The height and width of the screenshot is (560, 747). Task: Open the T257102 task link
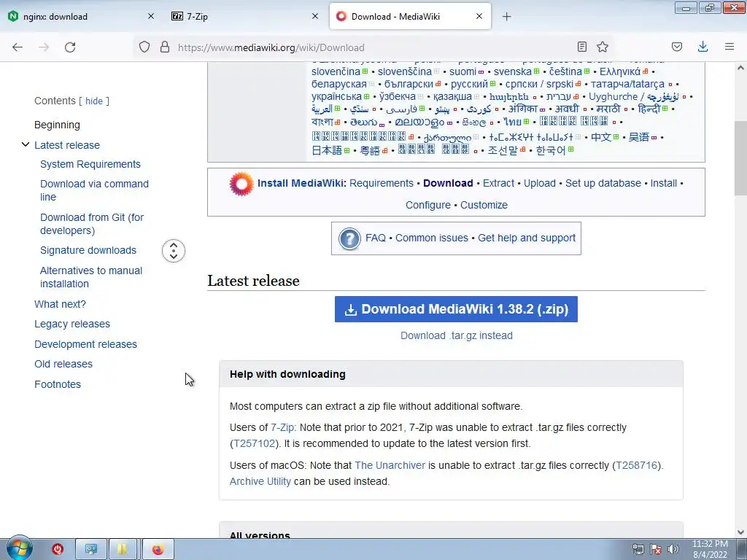click(255, 443)
